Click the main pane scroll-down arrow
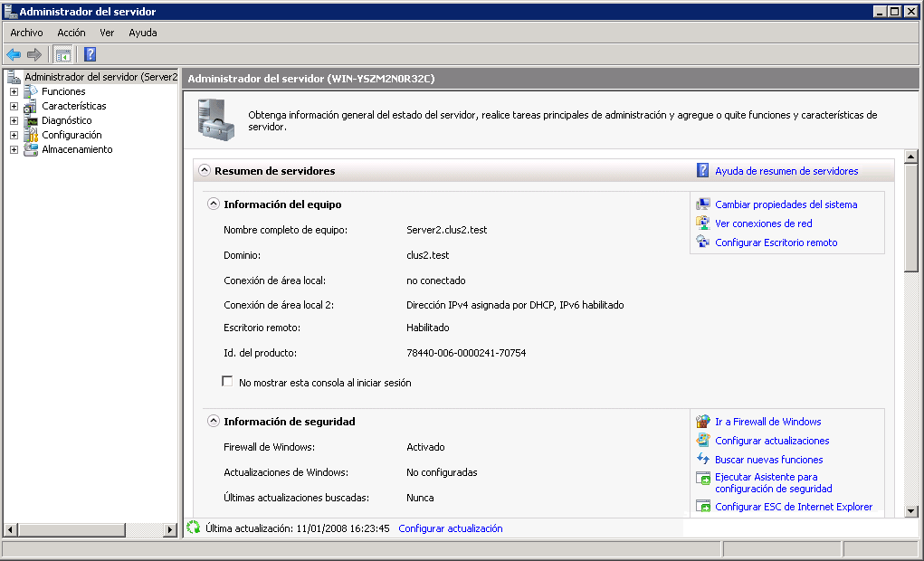 (911, 511)
